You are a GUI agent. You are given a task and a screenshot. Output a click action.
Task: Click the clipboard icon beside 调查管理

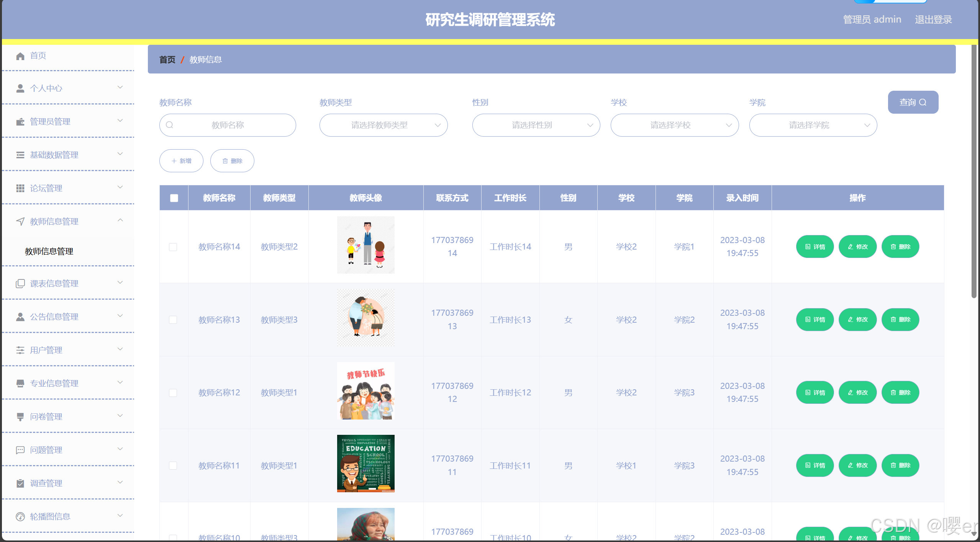[20, 483]
